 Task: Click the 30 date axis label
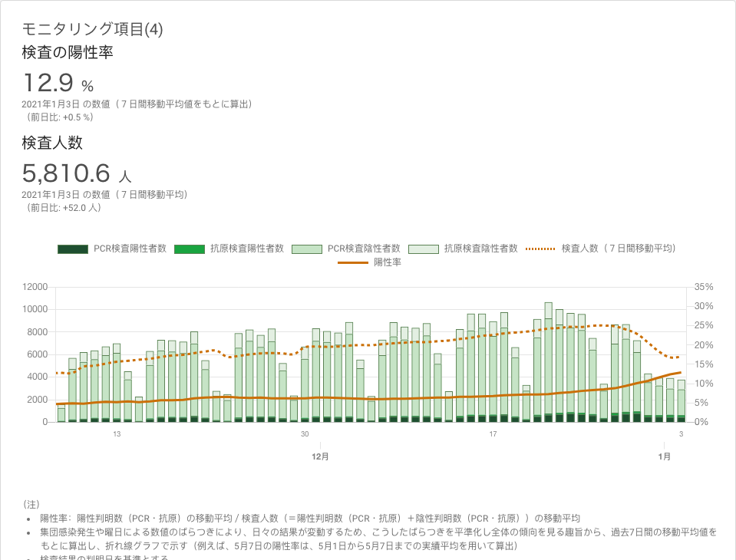click(305, 434)
